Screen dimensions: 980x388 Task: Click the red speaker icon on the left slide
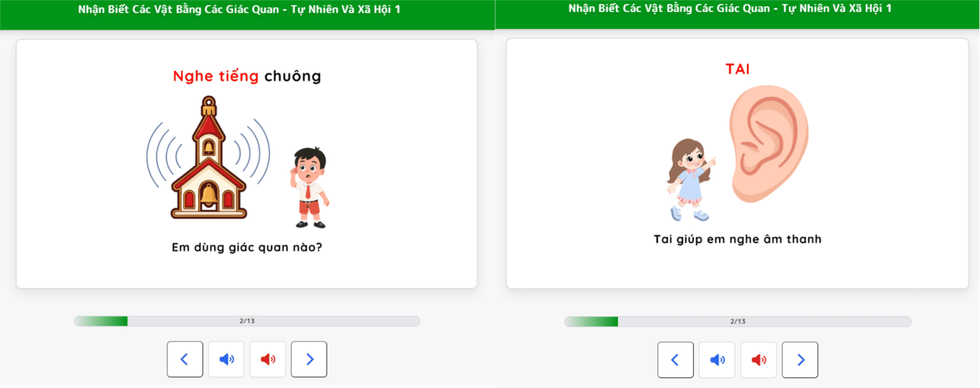click(x=268, y=359)
